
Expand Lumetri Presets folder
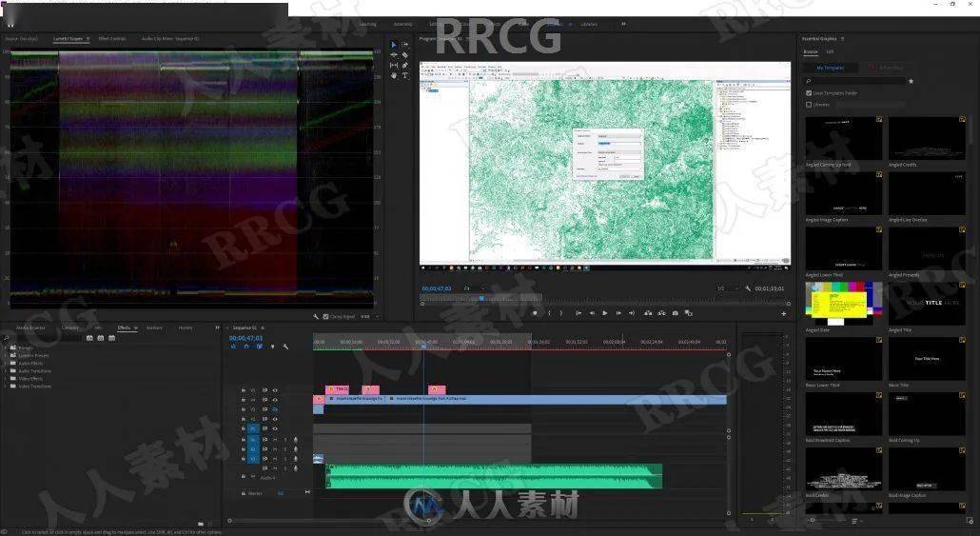(6, 355)
